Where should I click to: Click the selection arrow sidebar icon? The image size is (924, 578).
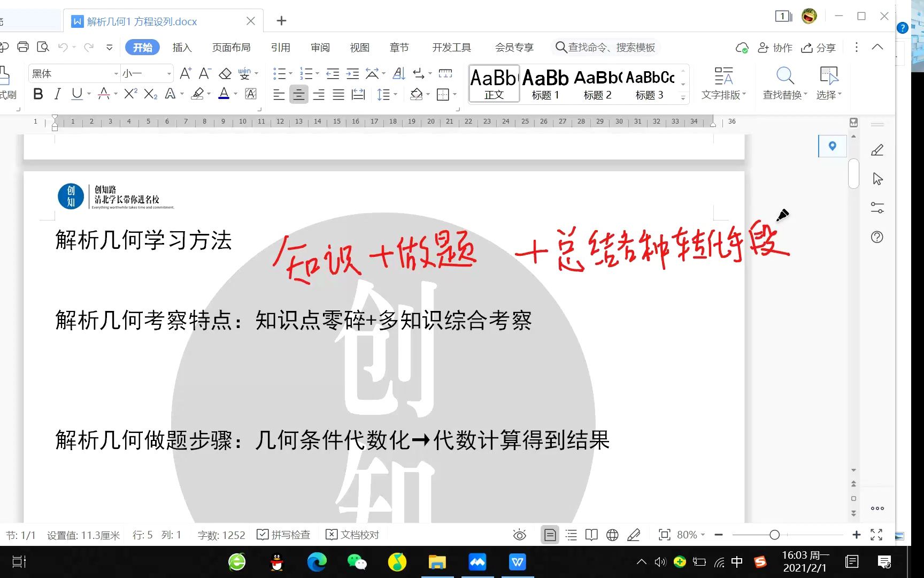(877, 179)
